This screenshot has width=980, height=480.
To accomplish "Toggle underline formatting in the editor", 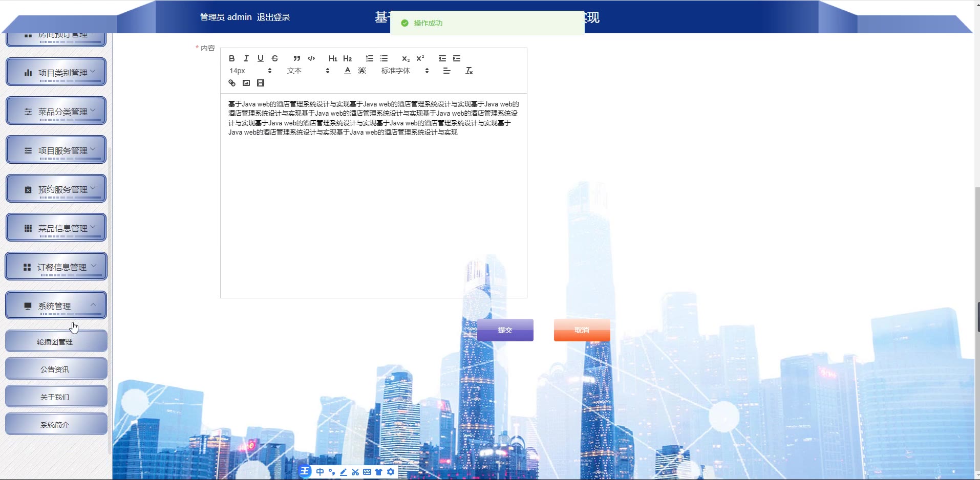I will click(x=261, y=58).
